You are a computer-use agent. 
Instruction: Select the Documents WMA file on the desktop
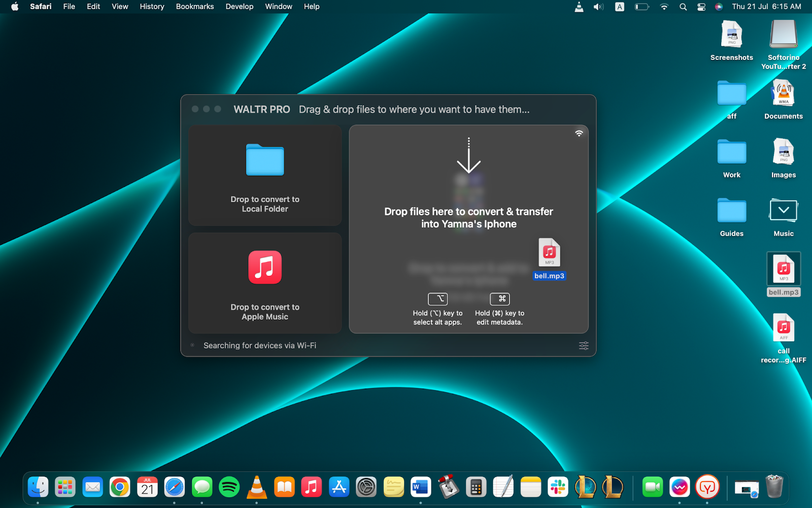[x=784, y=100]
